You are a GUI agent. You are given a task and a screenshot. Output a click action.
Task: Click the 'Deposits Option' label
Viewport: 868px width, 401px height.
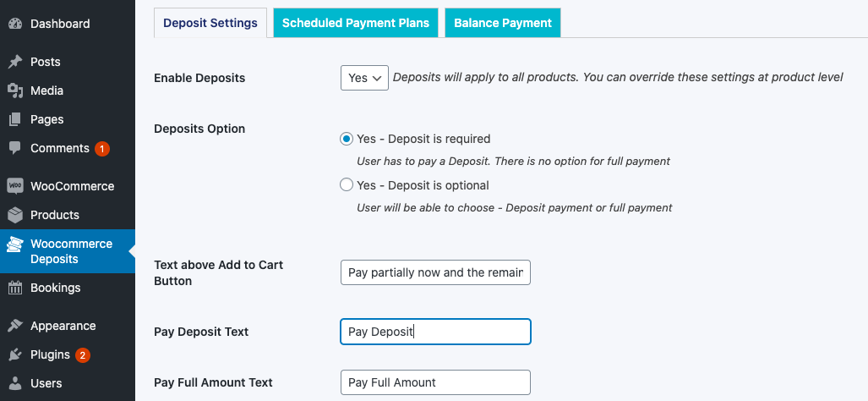(199, 129)
